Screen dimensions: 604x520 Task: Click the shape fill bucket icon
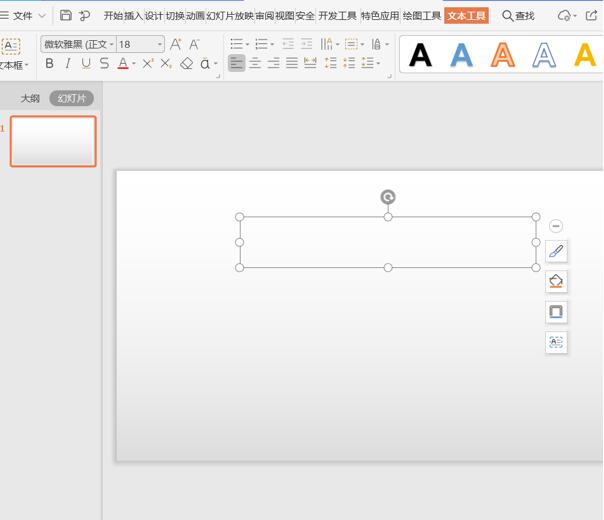[x=556, y=281]
